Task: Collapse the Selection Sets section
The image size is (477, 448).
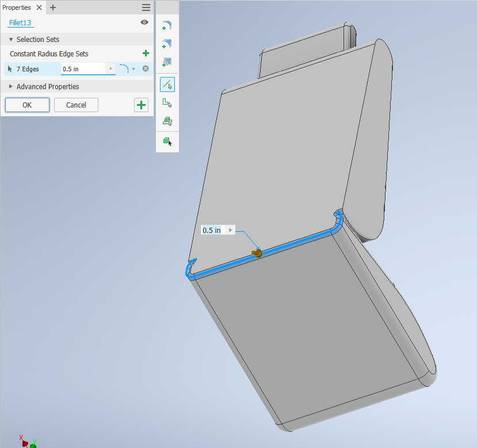Action: [11, 40]
